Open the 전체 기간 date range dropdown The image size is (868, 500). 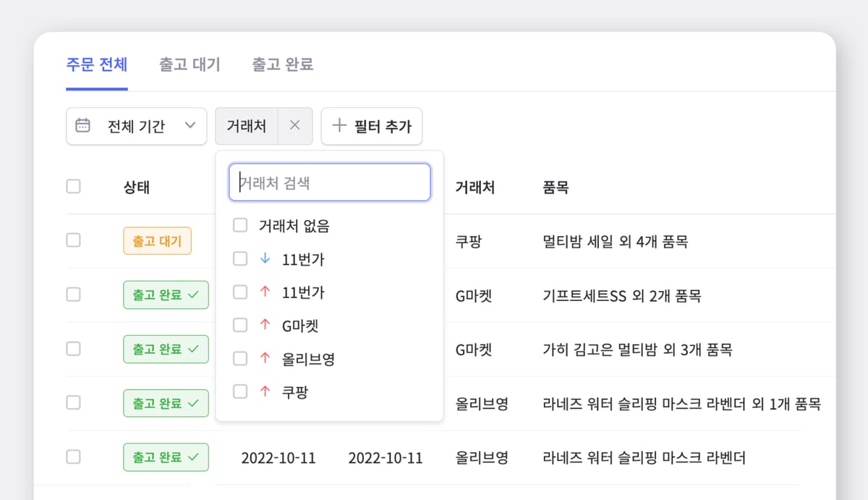[x=136, y=126]
